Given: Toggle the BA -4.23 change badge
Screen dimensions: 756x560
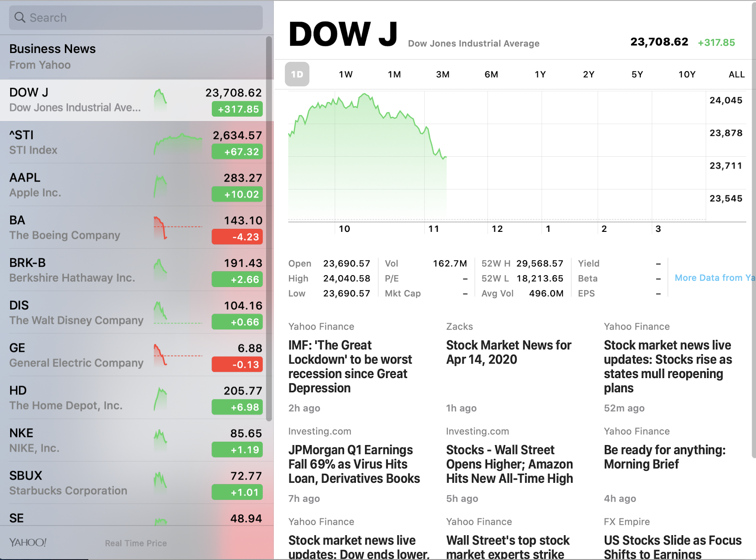Looking at the screenshot, I should [237, 237].
